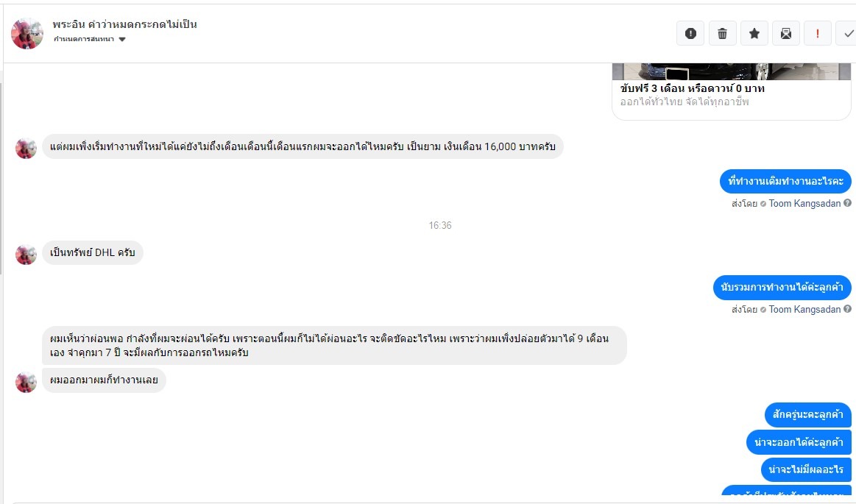Click customer avatar beside DHL message
The image size is (856, 504).
(x=26, y=254)
